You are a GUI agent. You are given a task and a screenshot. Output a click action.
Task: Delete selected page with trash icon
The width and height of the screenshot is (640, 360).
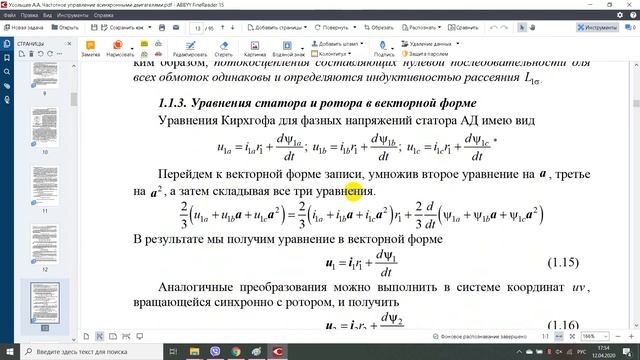31,54
